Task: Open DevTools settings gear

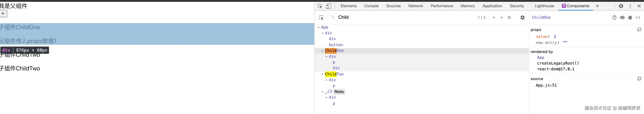Action: point(621,6)
